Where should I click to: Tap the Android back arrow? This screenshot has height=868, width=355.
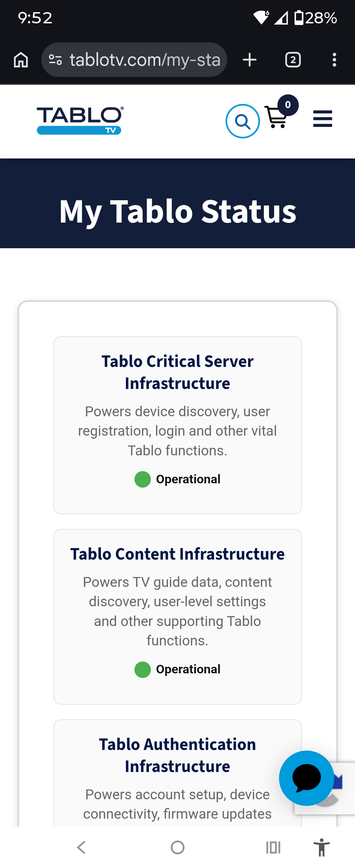pos(81,847)
